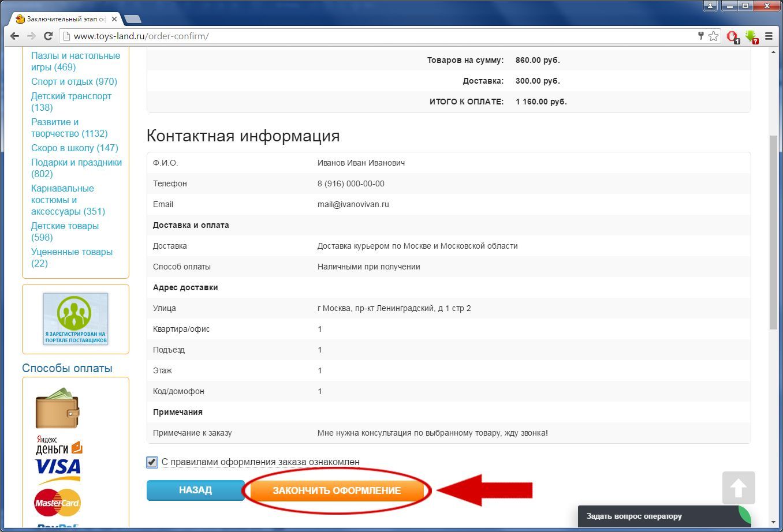Untick the order rules agreement checkbox
The height and width of the screenshot is (532, 783).
point(152,462)
